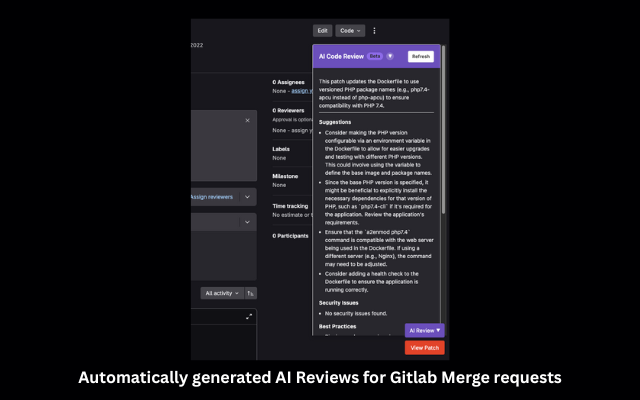640x400 pixels.
Task: Click the Suggestions heading in review panel
Action: tap(335, 122)
